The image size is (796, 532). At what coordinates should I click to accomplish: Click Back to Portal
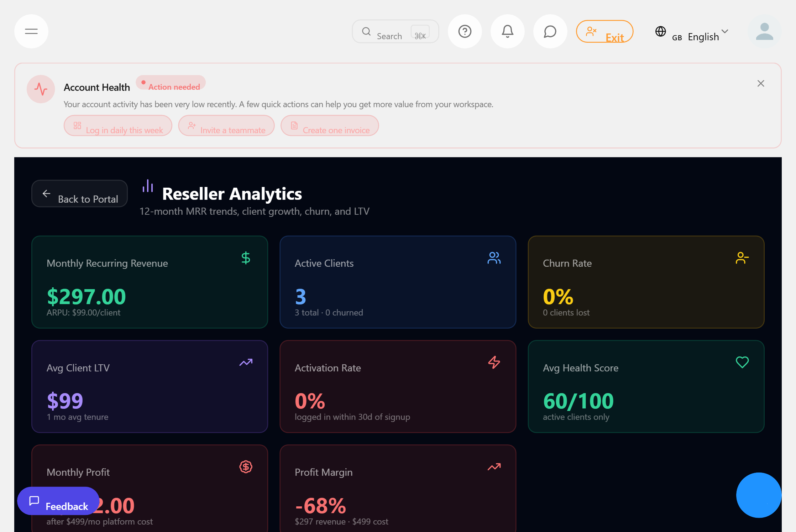click(79, 193)
